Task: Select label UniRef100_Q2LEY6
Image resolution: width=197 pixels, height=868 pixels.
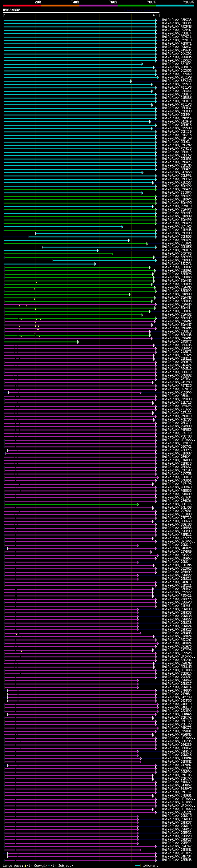Action: coord(177,450)
